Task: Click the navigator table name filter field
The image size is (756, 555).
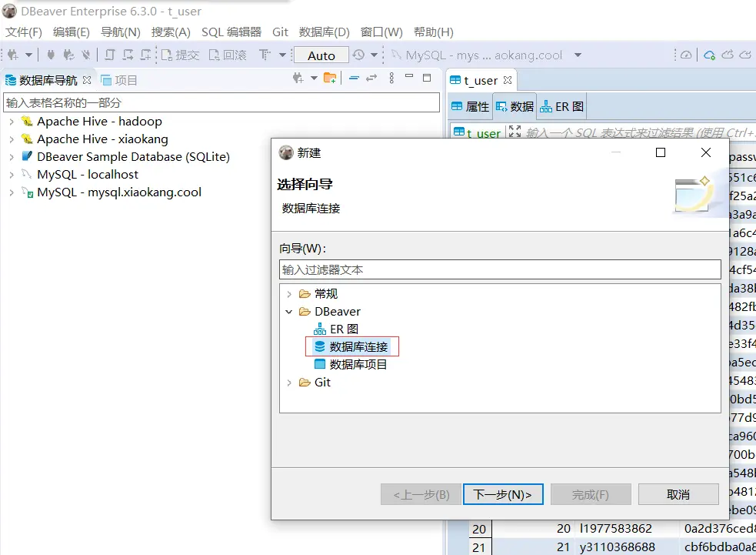Action: 221,102
